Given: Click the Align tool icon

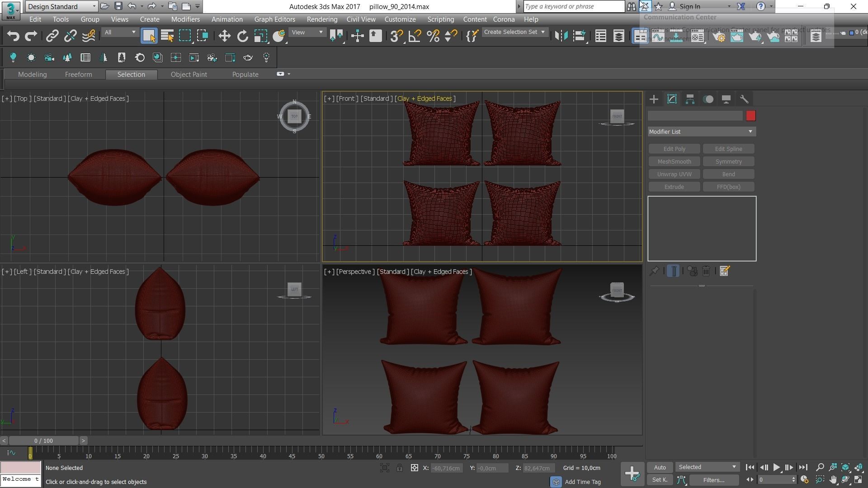Looking at the screenshot, I should (x=579, y=36).
